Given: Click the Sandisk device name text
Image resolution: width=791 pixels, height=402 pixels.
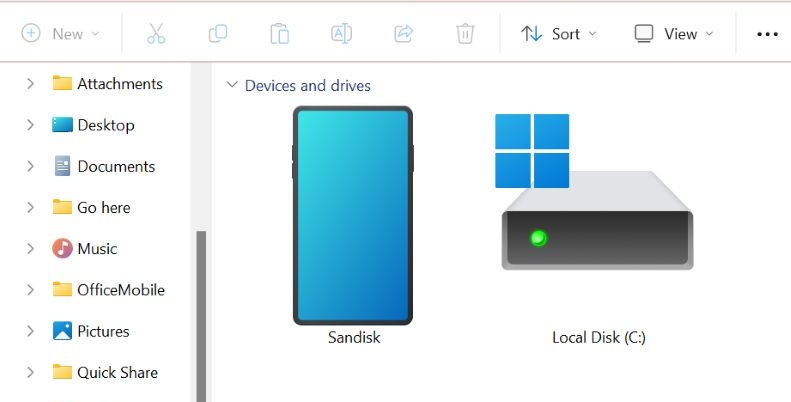Looking at the screenshot, I should click(354, 337).
